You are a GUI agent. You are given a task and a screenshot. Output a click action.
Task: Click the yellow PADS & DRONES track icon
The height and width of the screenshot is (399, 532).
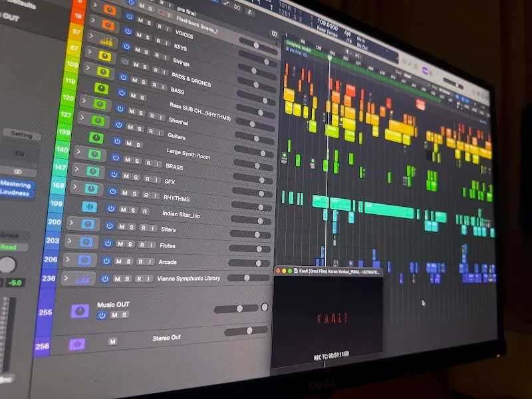click(105, 57)
